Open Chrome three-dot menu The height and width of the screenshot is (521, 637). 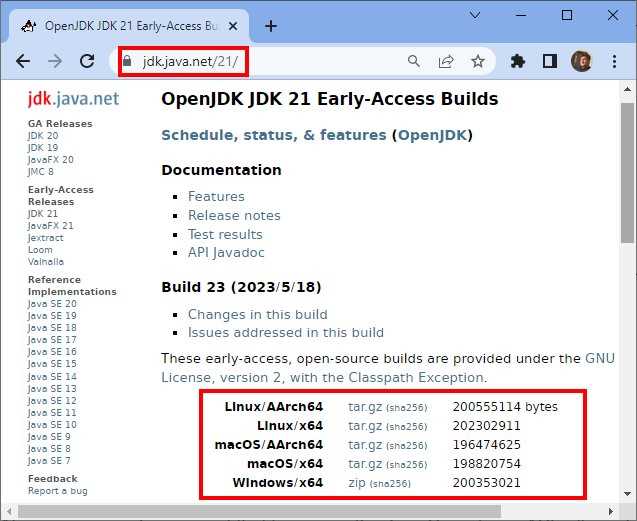pyautogui.click(x=614, y=61)
